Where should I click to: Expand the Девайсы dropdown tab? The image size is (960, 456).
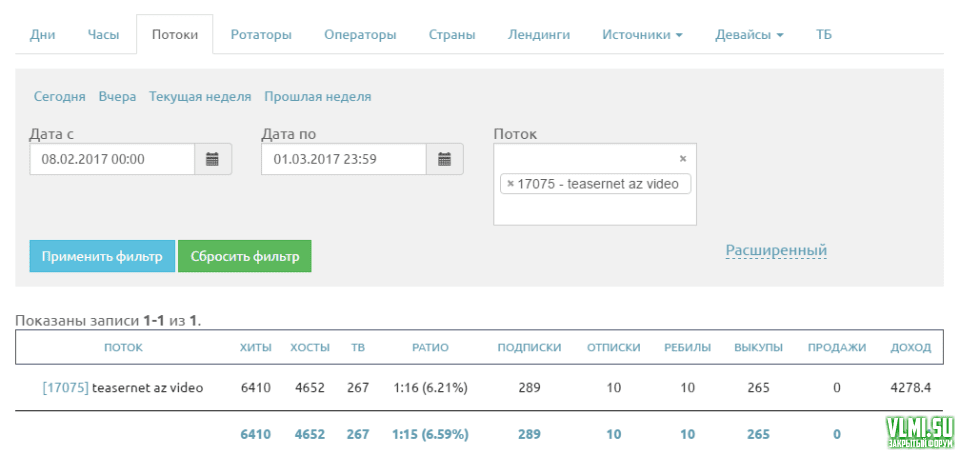749,34
